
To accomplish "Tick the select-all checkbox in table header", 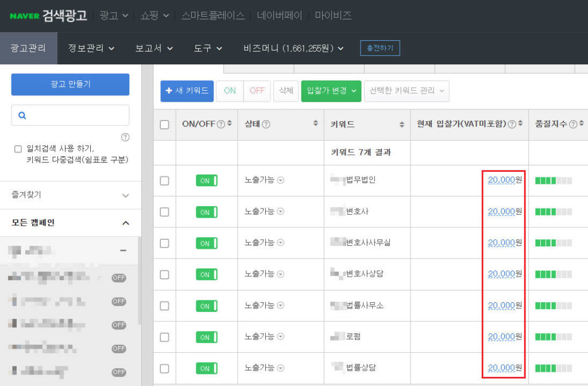I will pos(164,125).
